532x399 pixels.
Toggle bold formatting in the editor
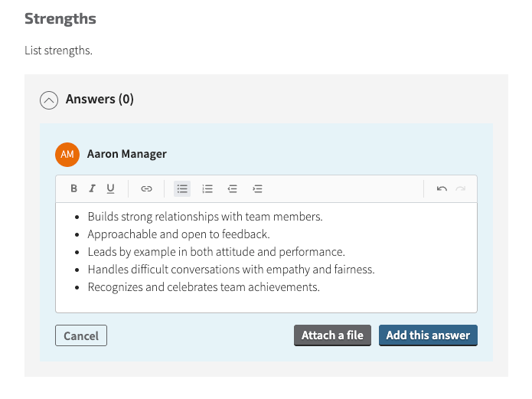[x=74, y=188]
